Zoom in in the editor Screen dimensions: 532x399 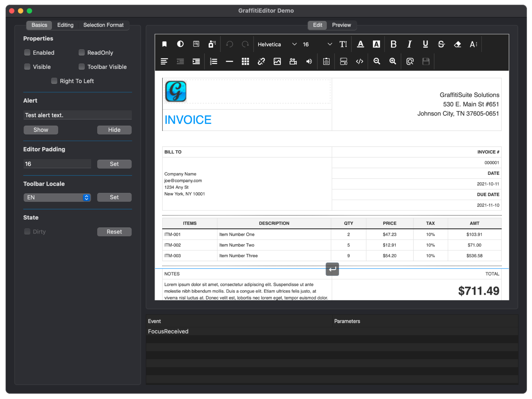392,61
